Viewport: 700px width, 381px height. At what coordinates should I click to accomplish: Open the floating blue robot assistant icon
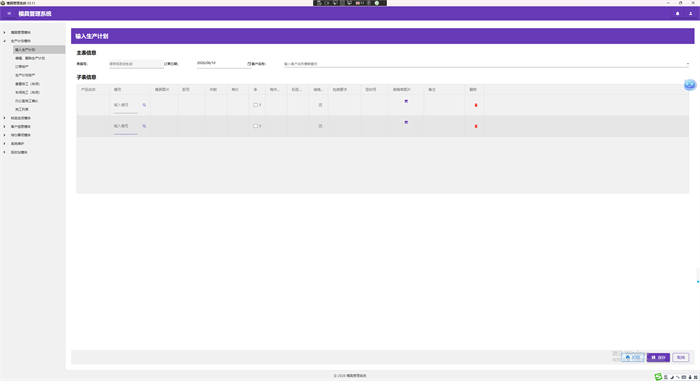click(x=690, y=84)
